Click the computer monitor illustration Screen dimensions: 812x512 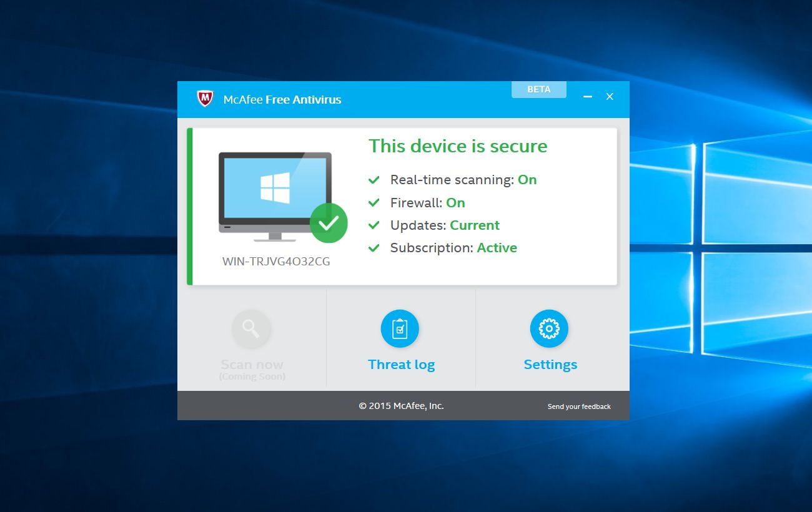point(275,197)
